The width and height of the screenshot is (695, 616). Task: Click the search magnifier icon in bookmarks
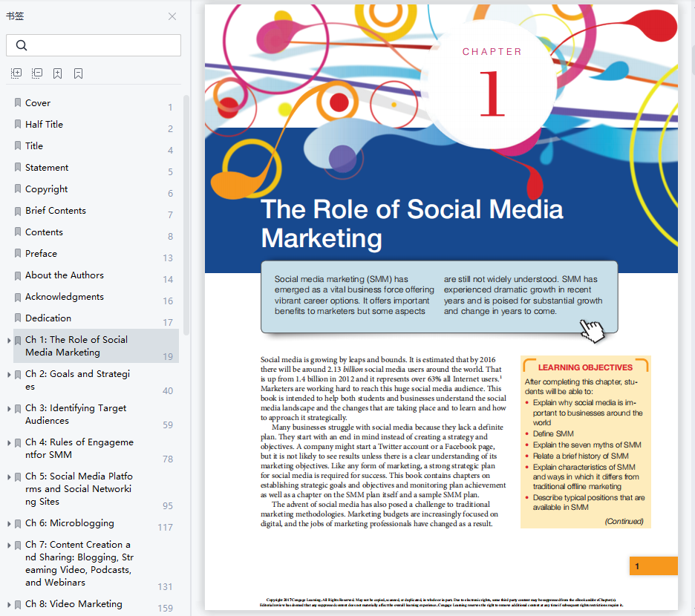tap(22, 45)
